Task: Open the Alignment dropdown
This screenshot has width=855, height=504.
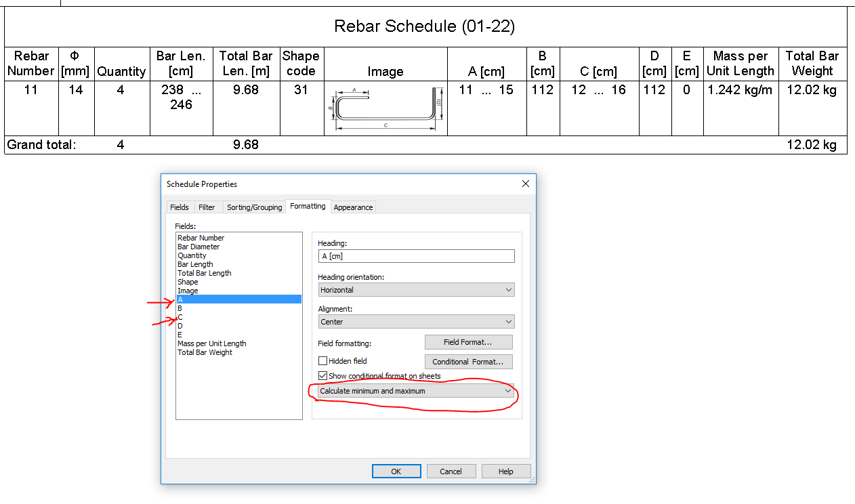Action: tap(508, 321)
